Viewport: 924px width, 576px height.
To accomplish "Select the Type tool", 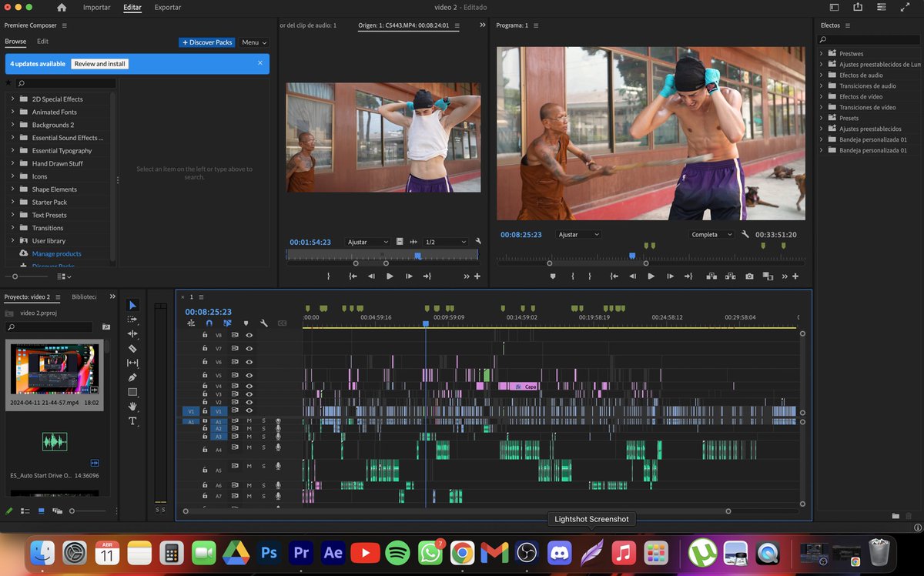I will coord(132,420).
